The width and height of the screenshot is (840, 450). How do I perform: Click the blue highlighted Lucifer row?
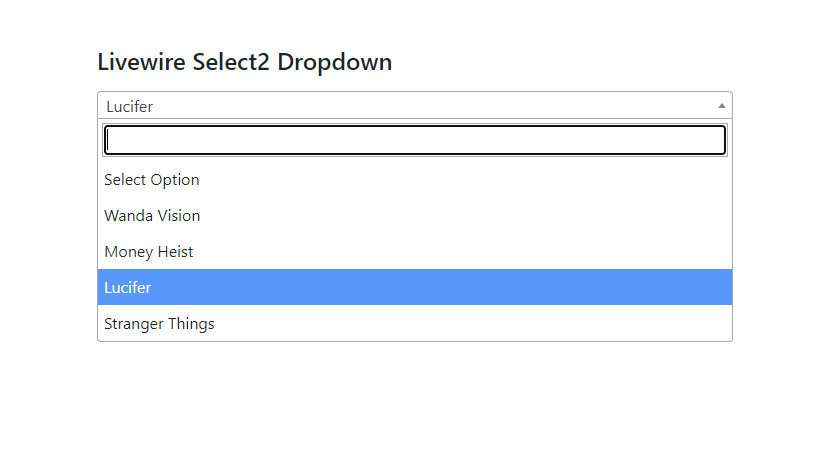415,287
